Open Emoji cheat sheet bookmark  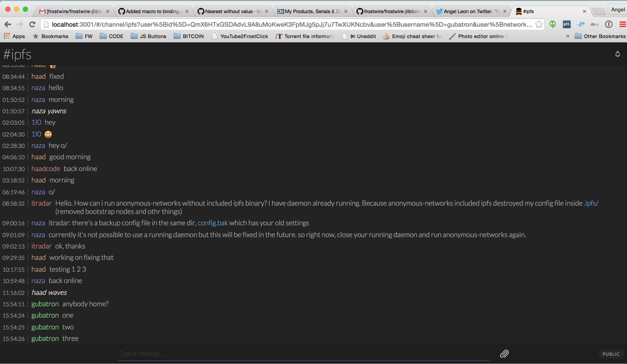coord(412,36)
